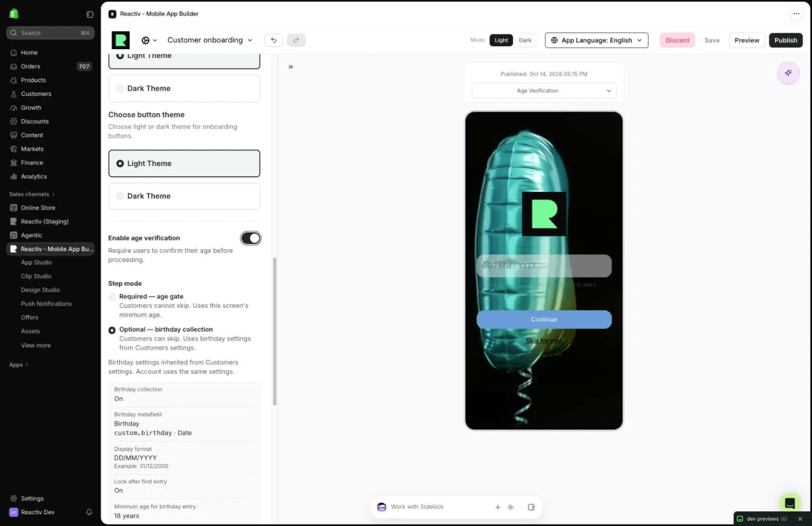The width and height of the screenshot is (812, 526).
Task: Click the Shopify bag logo
Action: 14,14
